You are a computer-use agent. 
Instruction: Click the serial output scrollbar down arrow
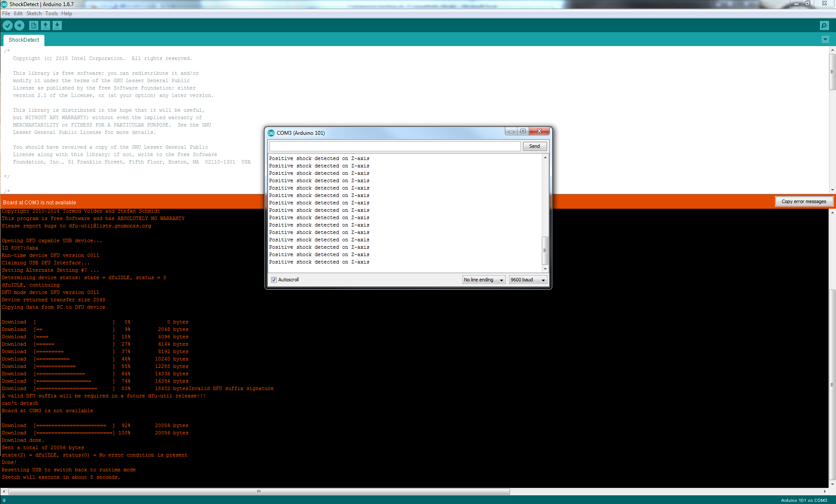pyautogui.click(x=545, y=269)
